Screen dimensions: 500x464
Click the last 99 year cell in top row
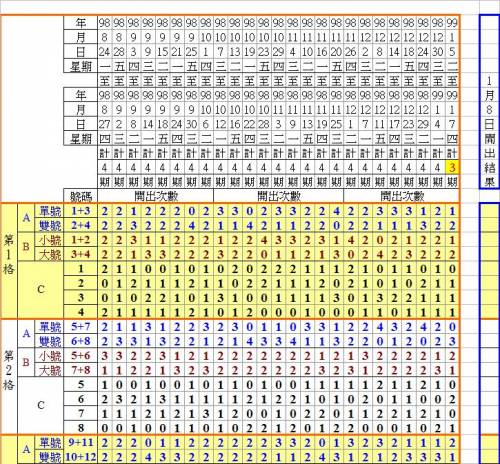[x=452, y=23]
